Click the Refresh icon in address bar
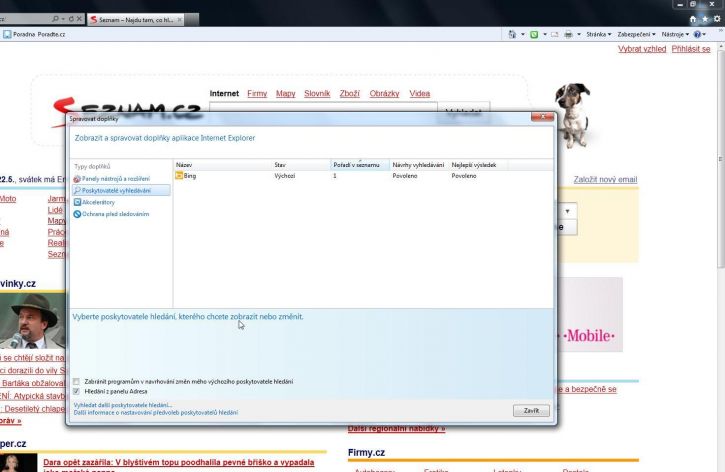 coord(71,19)
